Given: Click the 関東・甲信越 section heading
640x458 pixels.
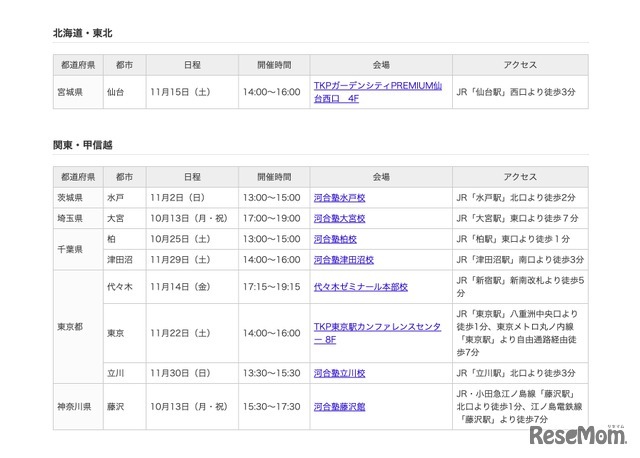Looking at the screenshot, I should click(x=83, y=146).
